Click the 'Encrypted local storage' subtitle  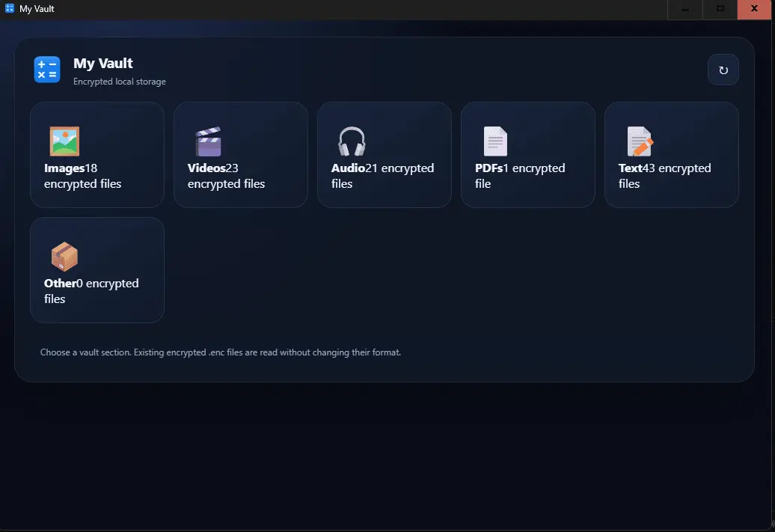click(120, 82)
